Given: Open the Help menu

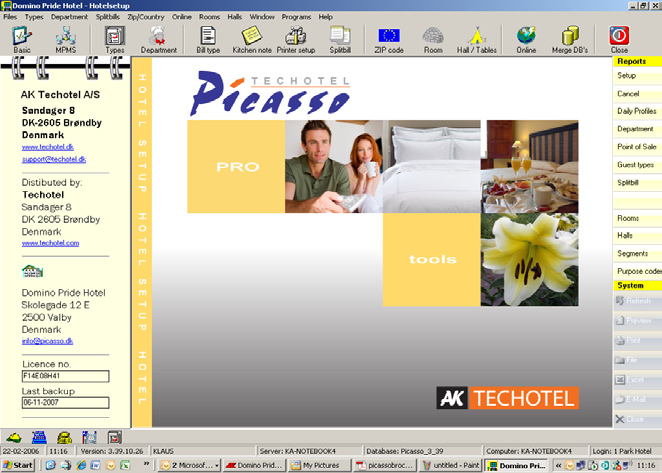Looking at the screenshot, I should click(x=326, y=17).
